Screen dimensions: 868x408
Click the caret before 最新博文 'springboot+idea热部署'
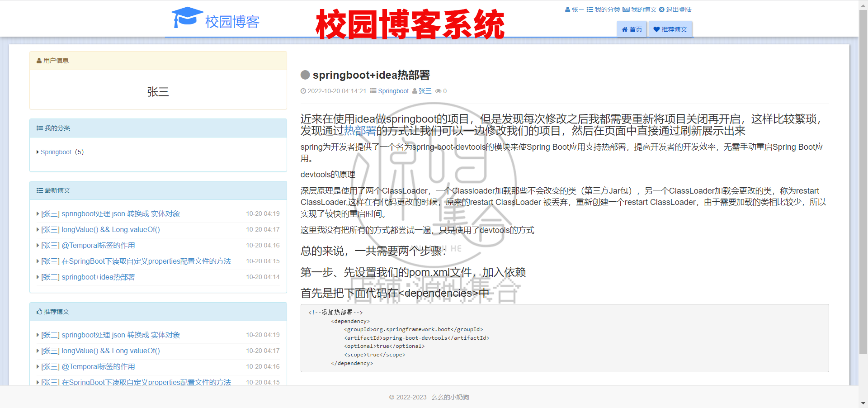(x=38, y=277)
